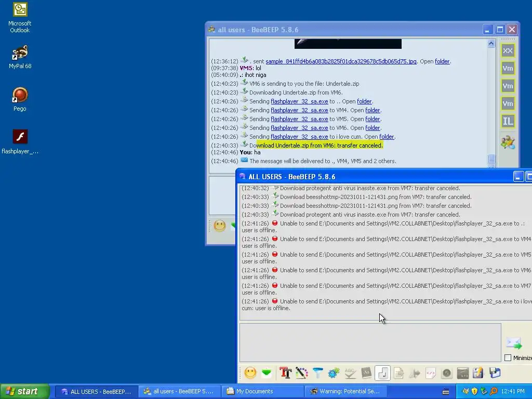Click the blue funnel filter icon
The width and height of the screenshot is (532, 399).
point(318,373)
